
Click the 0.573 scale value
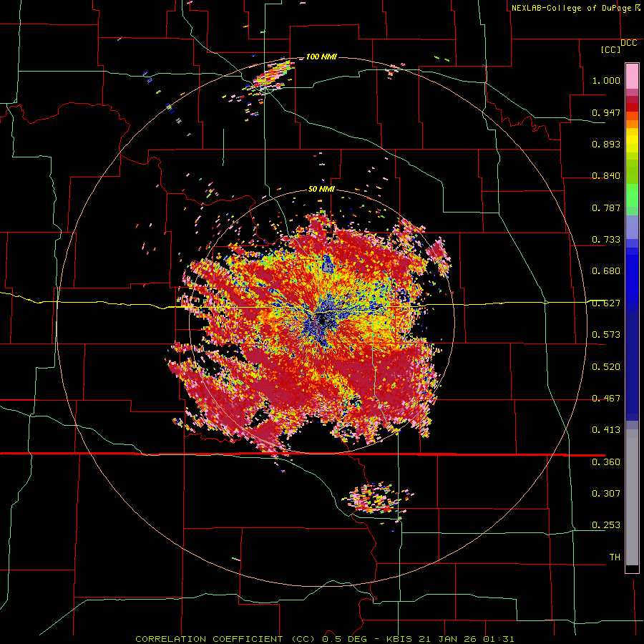coord(606,335)
